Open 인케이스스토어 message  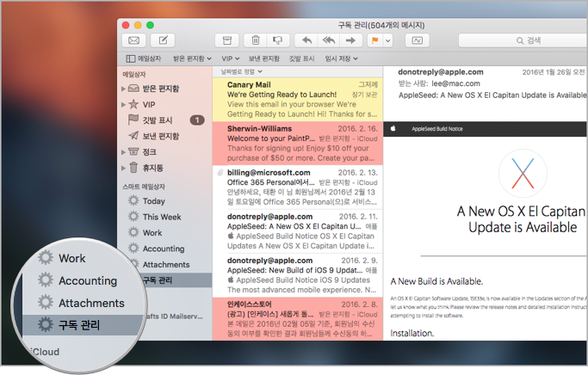click(298, 319)
